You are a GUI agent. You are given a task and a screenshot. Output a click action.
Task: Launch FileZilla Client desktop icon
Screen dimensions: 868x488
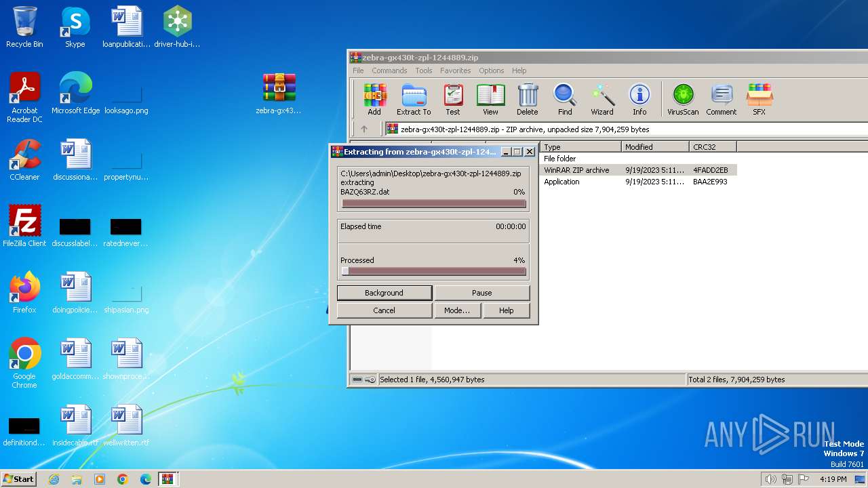[x=24, y=226]
